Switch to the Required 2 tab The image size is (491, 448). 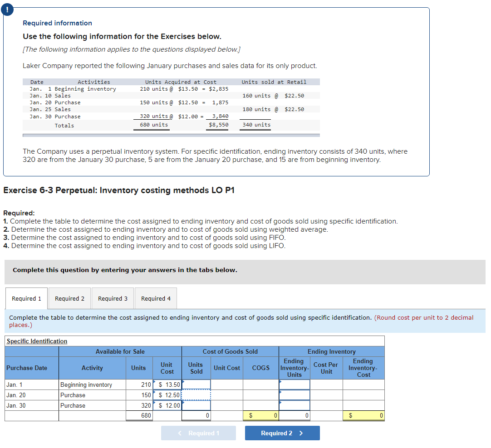[x=69, y=298]
